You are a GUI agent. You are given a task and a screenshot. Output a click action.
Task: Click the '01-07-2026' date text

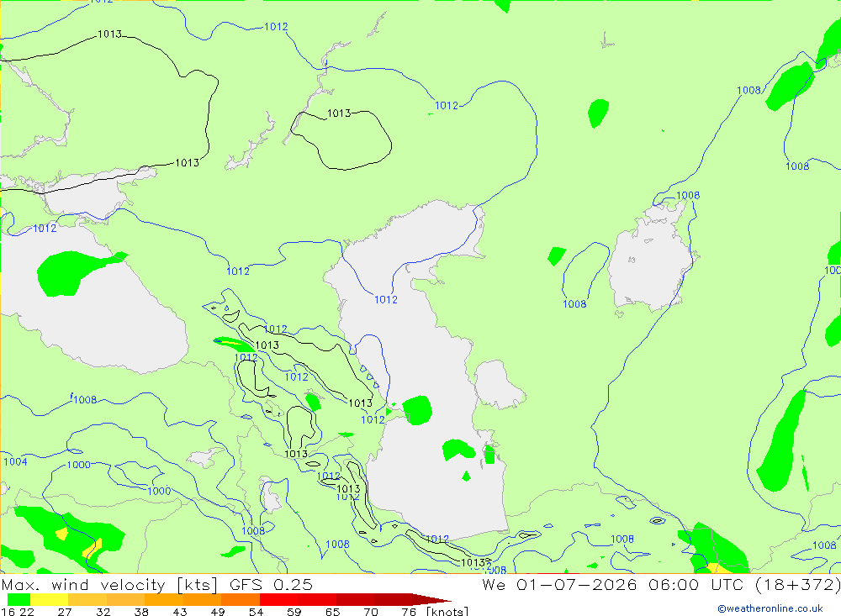click(577, 584)
